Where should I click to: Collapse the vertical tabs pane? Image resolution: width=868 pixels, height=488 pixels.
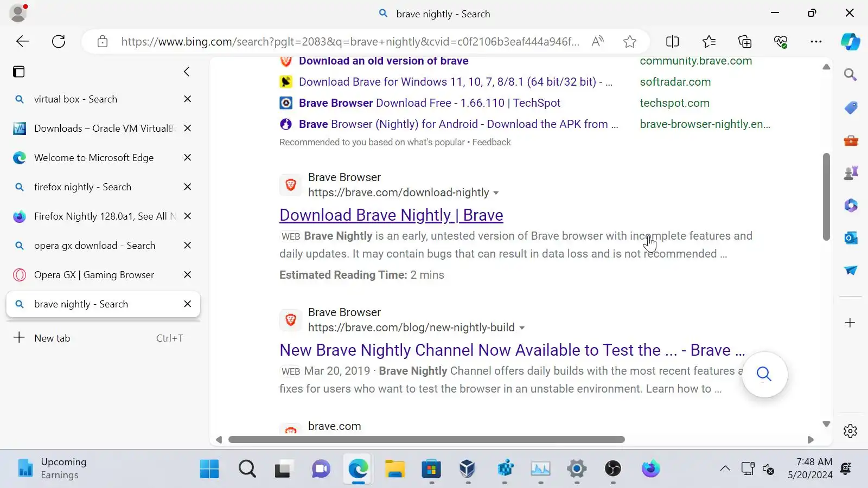point(187,72)
